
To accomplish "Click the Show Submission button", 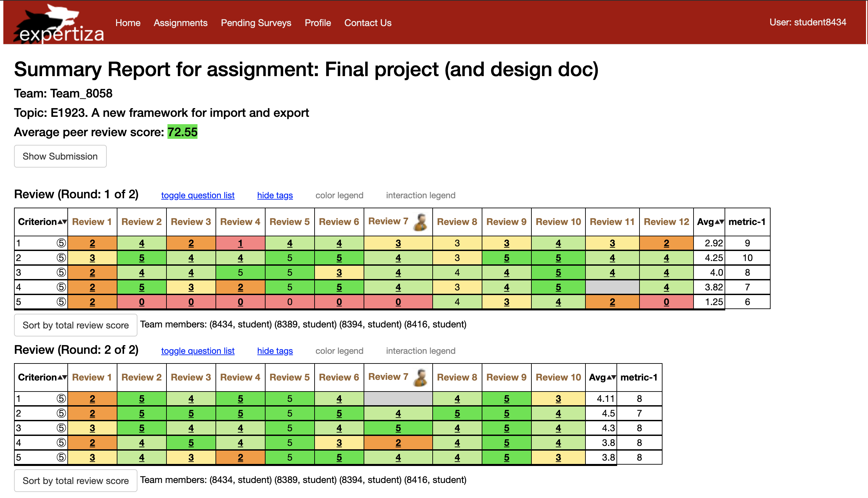I will [60, 156].
